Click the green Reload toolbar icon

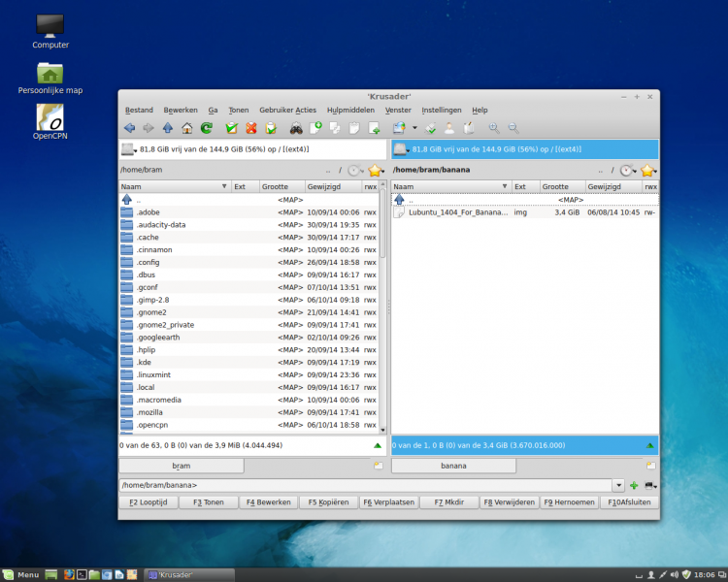207,128
